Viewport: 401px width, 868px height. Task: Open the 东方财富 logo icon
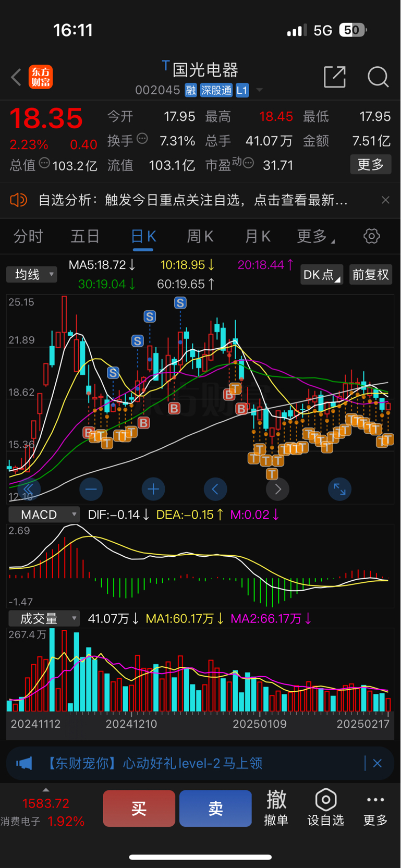pyautogui.click(x=41, y=77)
